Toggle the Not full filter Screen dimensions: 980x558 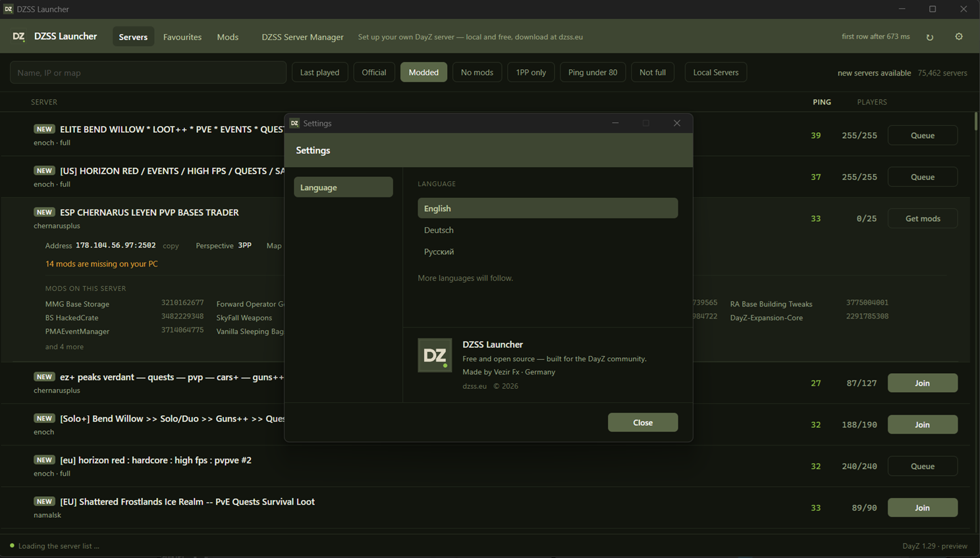[x=653, y=72]
